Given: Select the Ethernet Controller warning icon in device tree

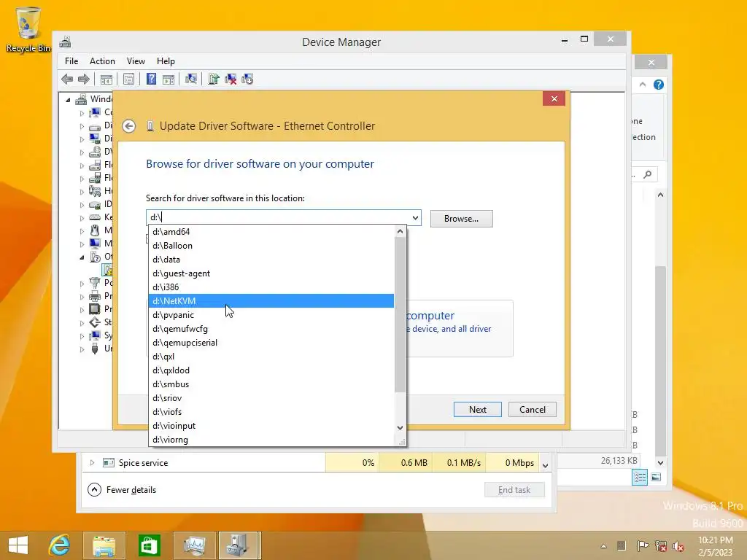Looking at the screenshot, I should point(108,270).
